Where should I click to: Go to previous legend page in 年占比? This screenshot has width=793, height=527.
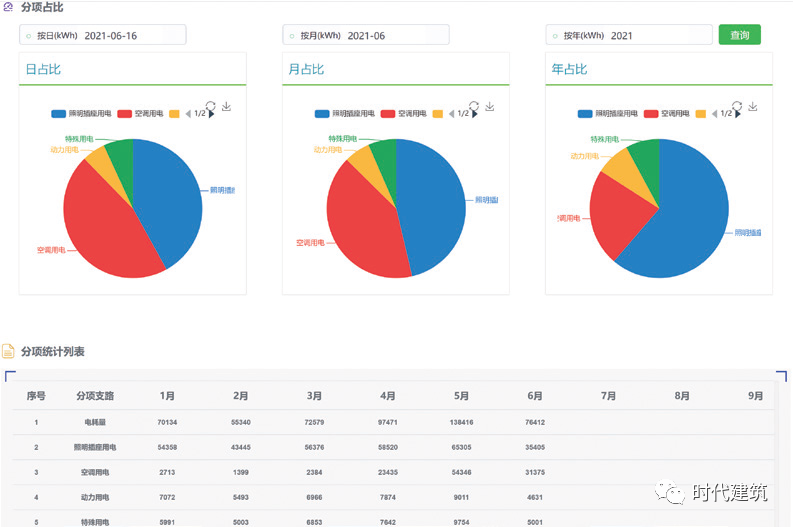[714, 114]
